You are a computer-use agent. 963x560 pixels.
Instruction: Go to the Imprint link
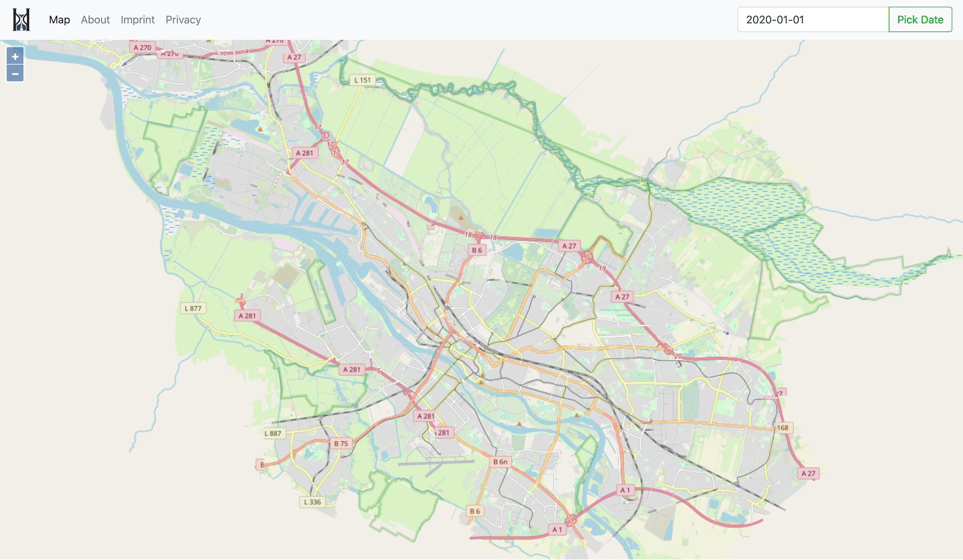pos(137,20)
